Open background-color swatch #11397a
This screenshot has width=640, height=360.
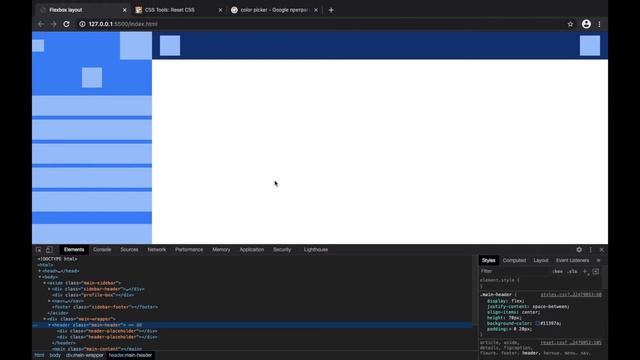538,324
